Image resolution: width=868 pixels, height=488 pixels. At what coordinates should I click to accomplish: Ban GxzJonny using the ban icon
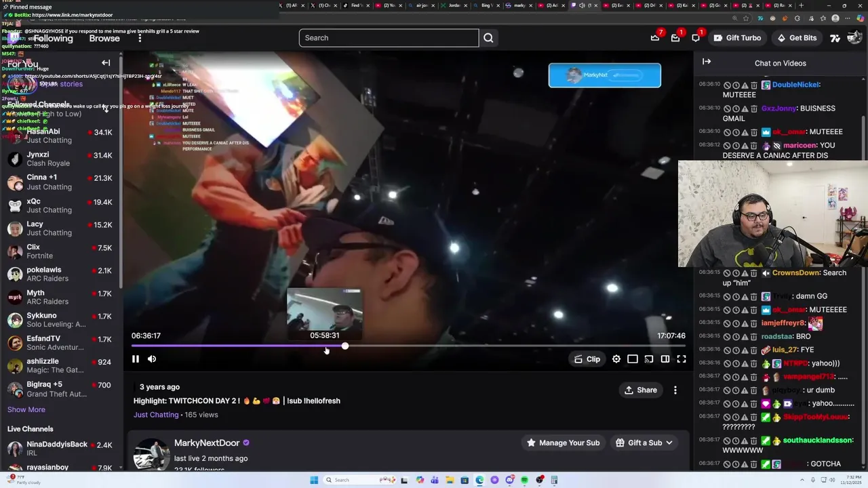pyautogui.click(x=727, y=108)
